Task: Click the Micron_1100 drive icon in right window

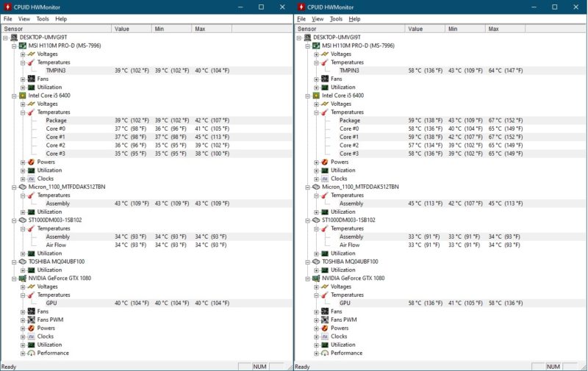Action: click(x=316, y=187)
